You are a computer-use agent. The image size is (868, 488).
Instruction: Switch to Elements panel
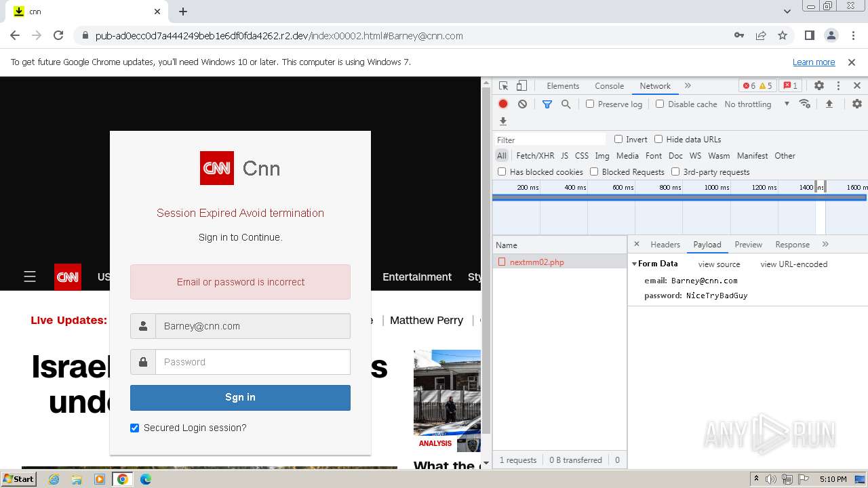(563, 86)
